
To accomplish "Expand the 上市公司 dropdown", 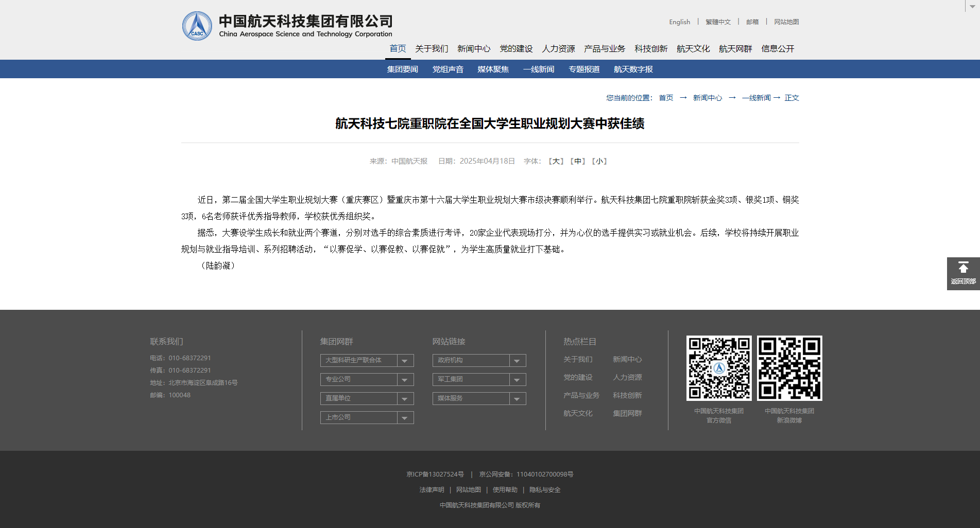I will click(367, 417).
